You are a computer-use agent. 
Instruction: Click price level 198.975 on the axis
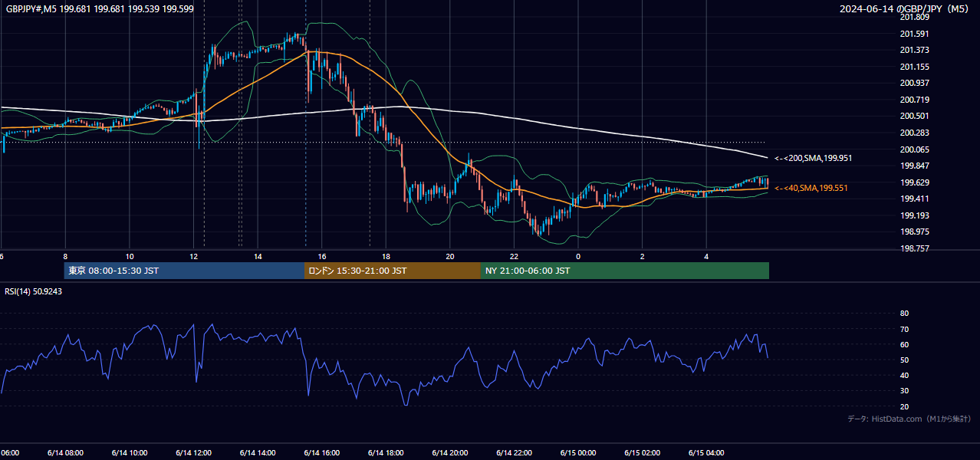click(914, 232)
